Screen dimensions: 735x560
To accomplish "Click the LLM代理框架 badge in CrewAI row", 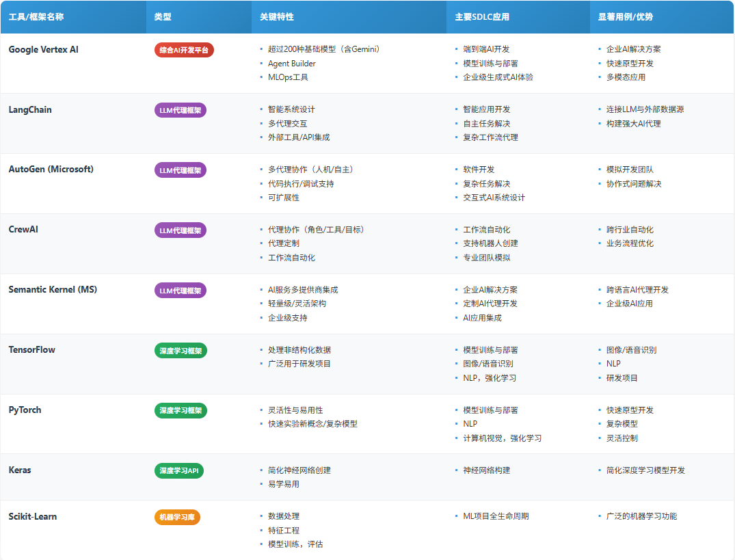I will (181, 230).
